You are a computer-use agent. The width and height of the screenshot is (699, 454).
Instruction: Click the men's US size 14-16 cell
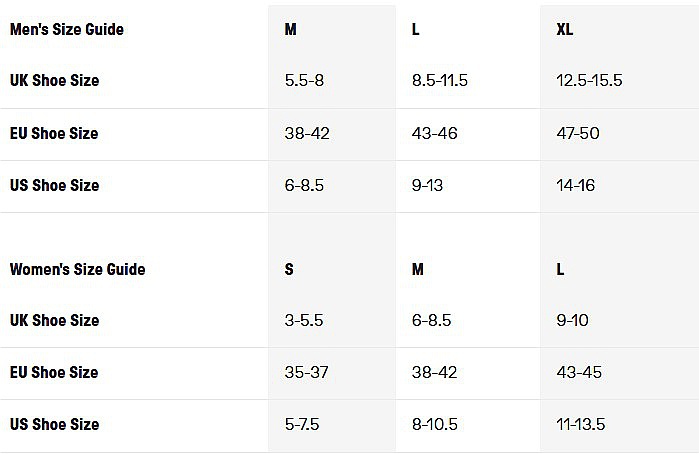[575, 185]
